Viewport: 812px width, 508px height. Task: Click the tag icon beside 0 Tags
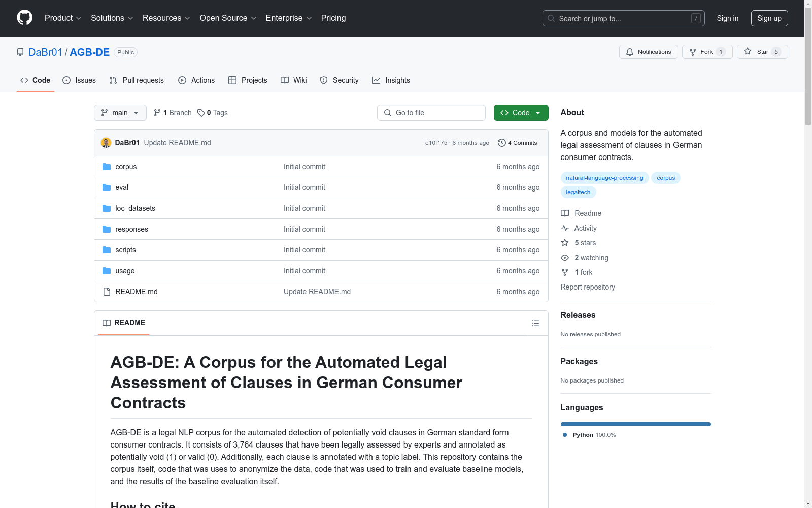[x=201, y=113]
